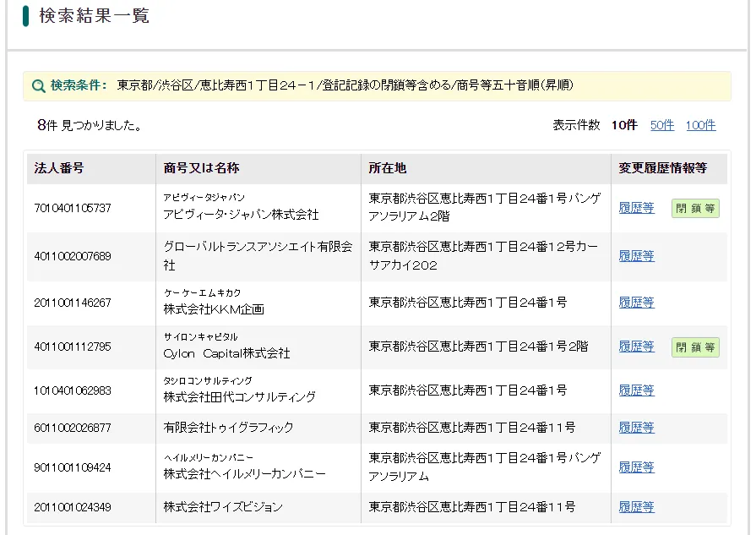Open 履歴等 for アビヴィータ・ジャパン株式会社
This screenshot has height=535, width=756.
[636, 208]
